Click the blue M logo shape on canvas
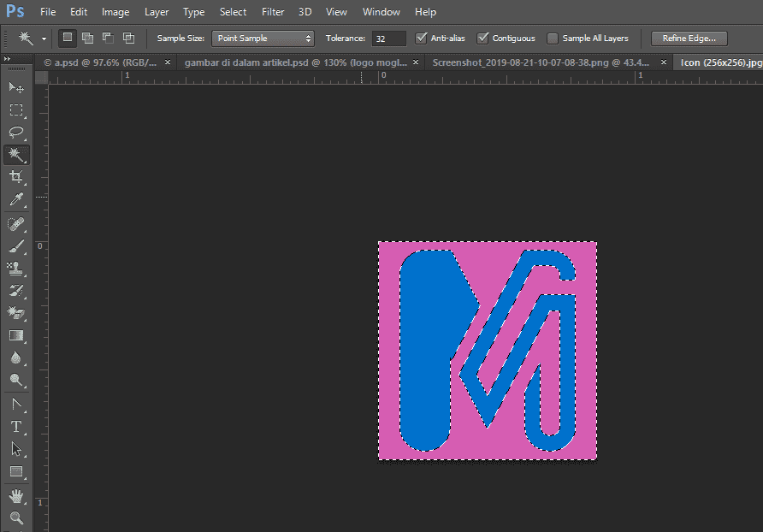Screen dimensions: 763x532 [x=424, y=351]
